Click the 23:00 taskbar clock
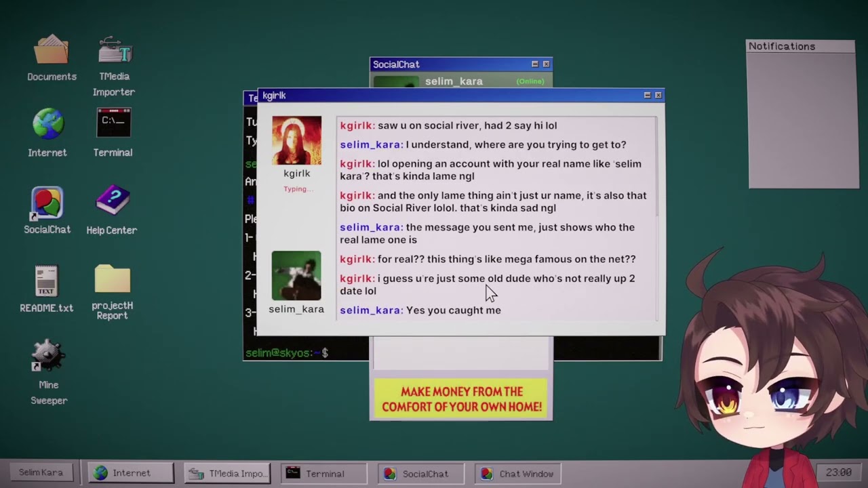Viewport: 868px width, 488px height. coord(838,472)
